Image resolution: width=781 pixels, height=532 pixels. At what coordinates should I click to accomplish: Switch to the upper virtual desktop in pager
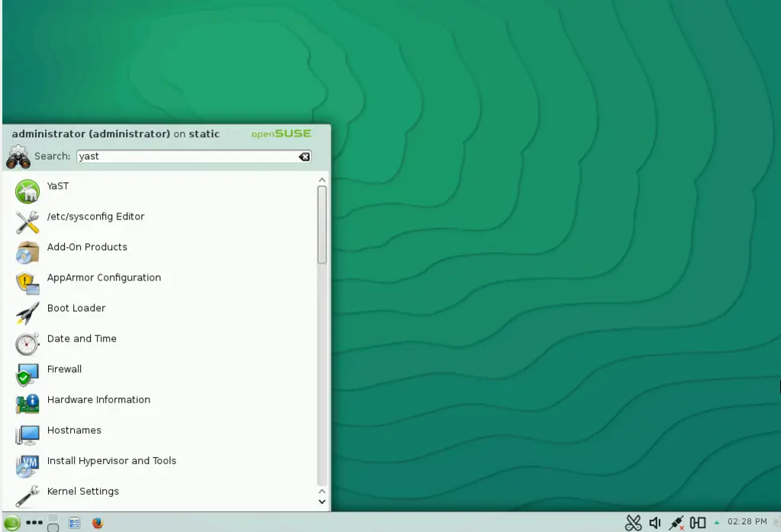click(x=53, y=518)
